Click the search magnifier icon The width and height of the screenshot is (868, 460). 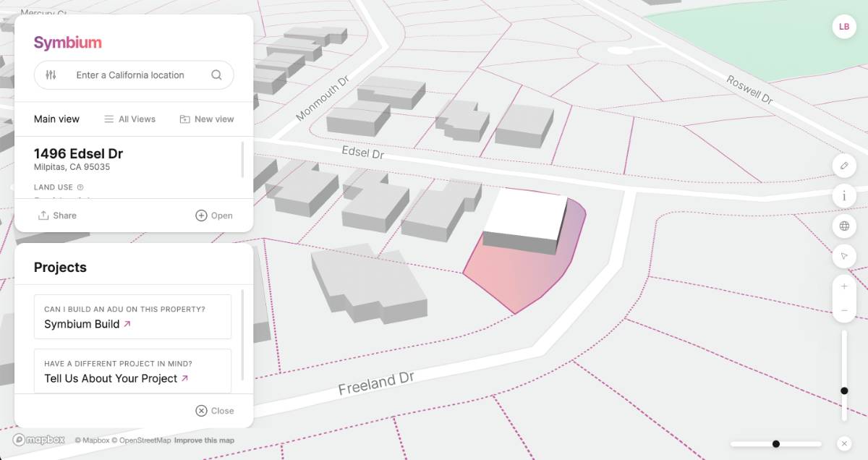[x=216, y=74]
